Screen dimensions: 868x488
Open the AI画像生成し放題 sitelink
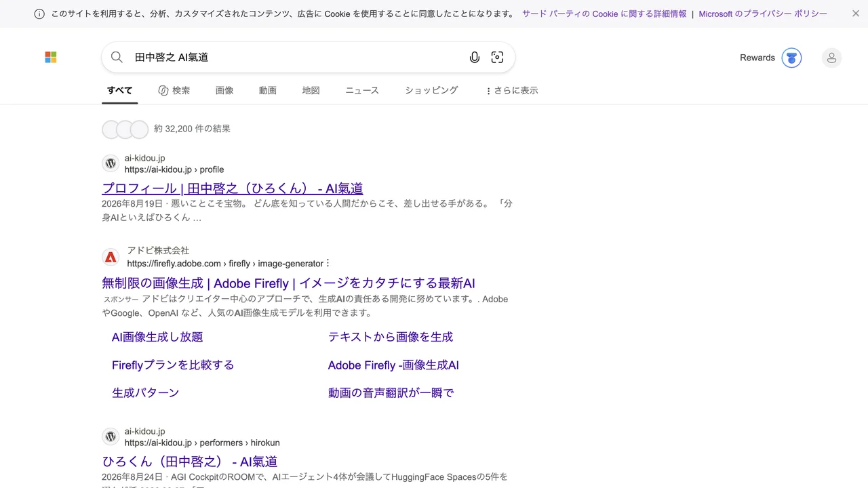[157, 337]
